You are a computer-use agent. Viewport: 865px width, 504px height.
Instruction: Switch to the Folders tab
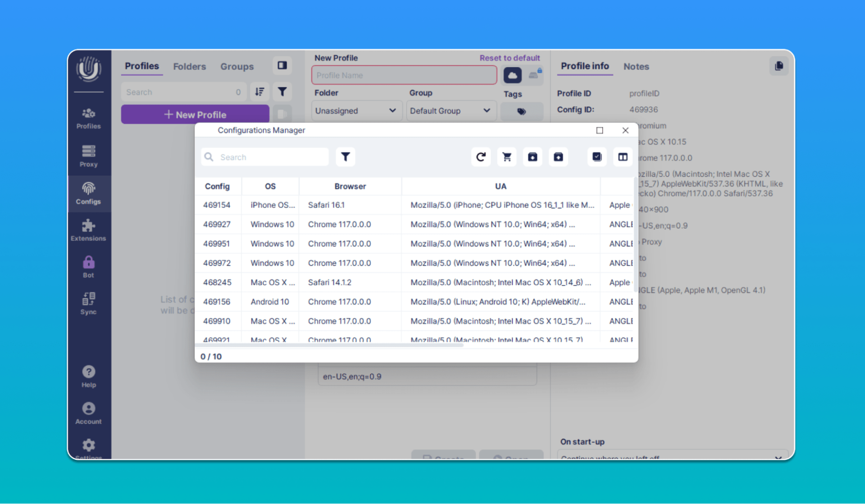[x=188, y=66]
